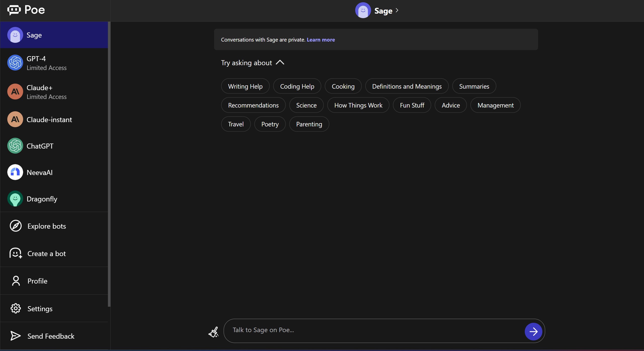Clear the chat with the broom icon

coord(213,332)
